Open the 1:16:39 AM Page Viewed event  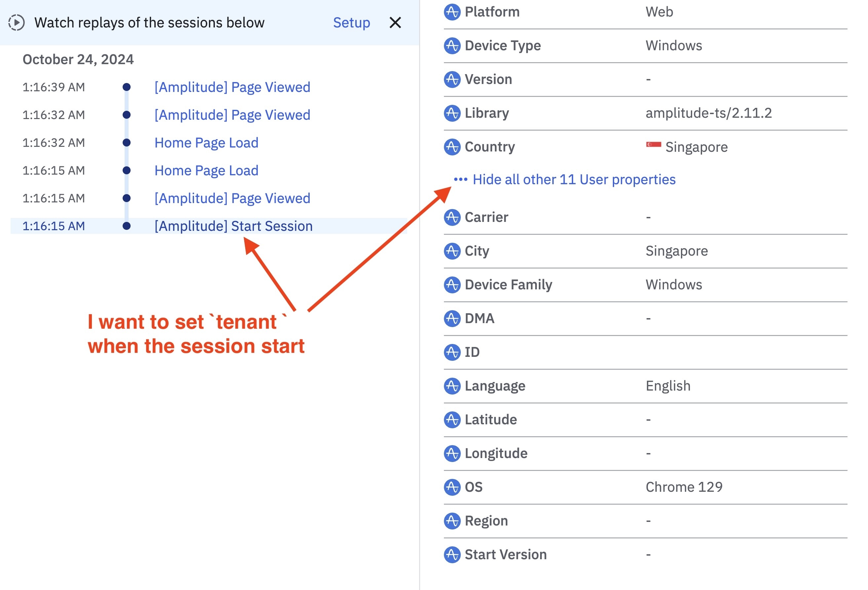click(232, 87)
